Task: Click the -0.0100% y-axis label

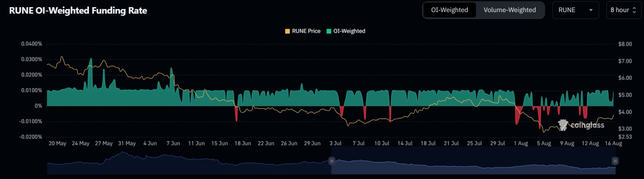Action: pos(31,121)
